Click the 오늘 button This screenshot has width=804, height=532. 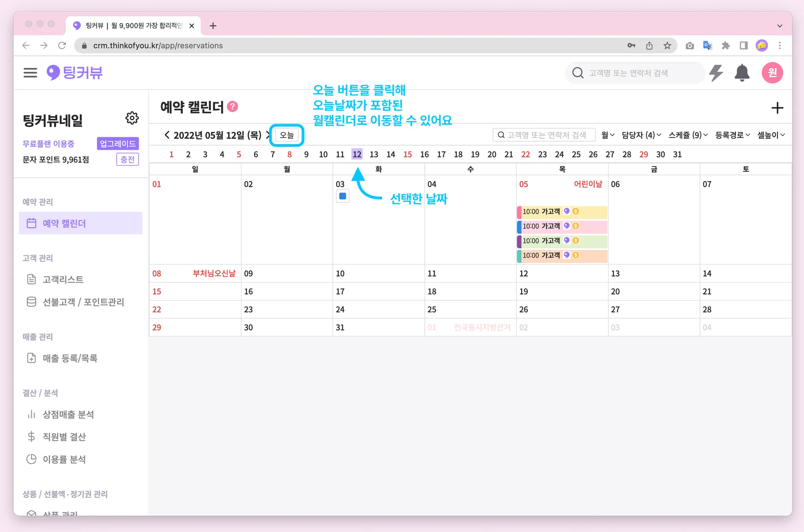click(287, 135)
